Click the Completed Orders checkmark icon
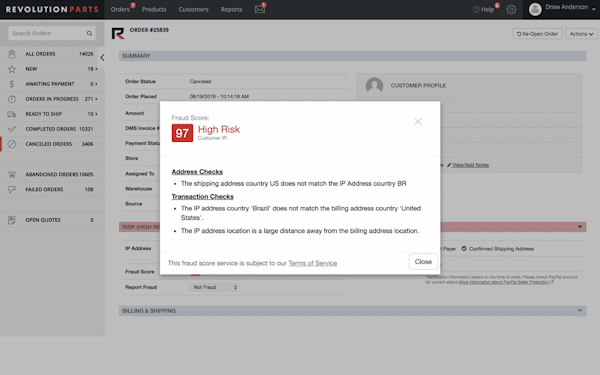The width and height of the screenshot is (600, 375). (12, 129)
